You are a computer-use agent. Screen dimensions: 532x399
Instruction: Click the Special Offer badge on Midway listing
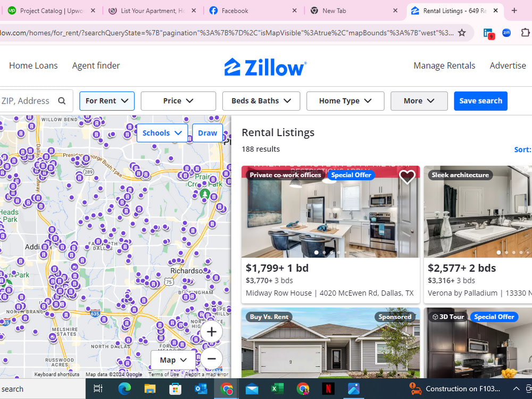tap(351, 175)
